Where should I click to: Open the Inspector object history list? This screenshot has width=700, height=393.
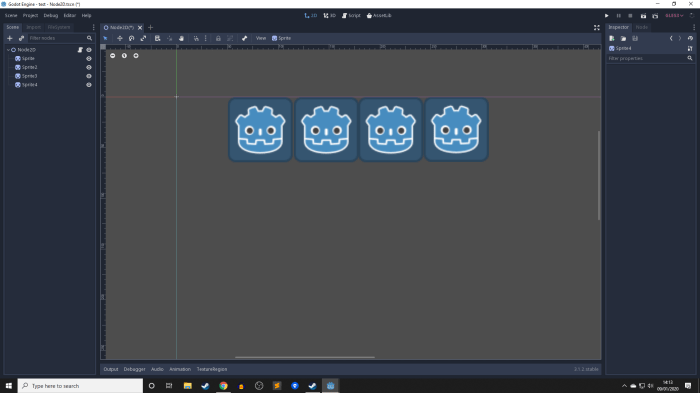point(690,38)
